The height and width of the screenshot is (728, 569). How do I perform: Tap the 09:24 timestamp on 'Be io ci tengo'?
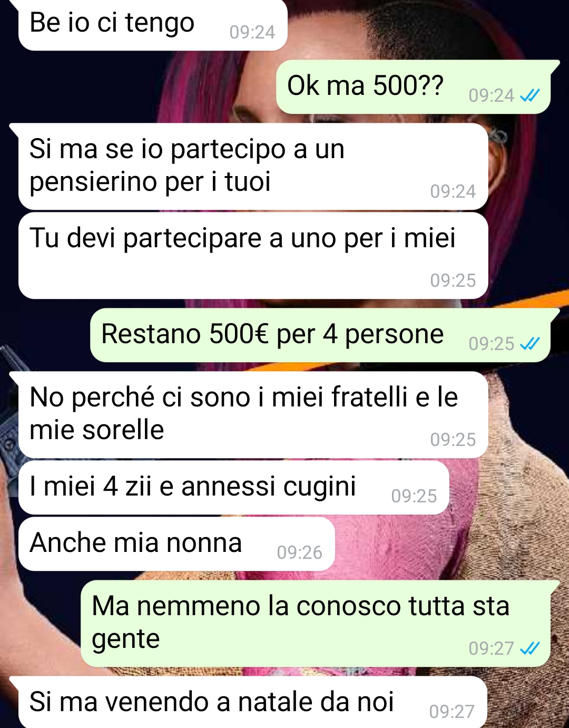pos(252,33)
